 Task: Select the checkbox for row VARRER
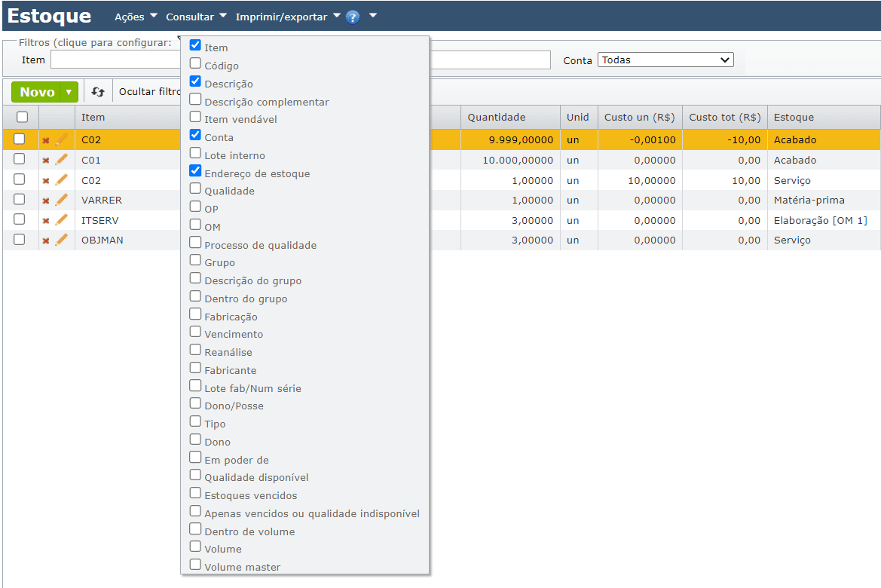pyautogui.click(x=19, y=199)
